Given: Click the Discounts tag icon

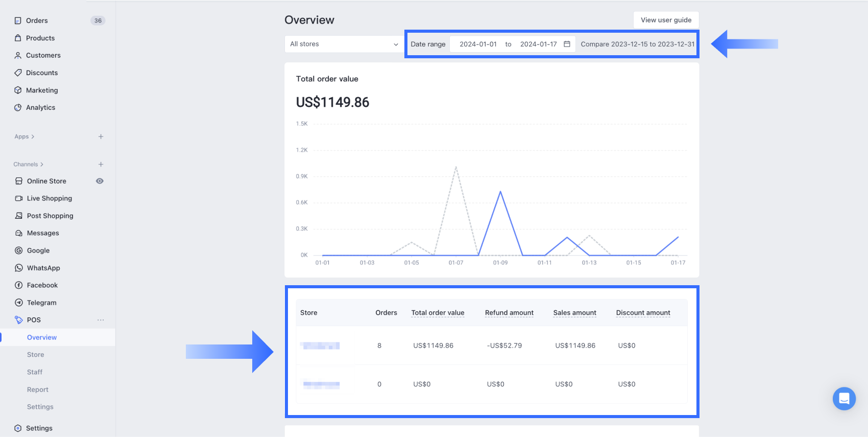Looking at the screenshot, I should tap(18, 73).
